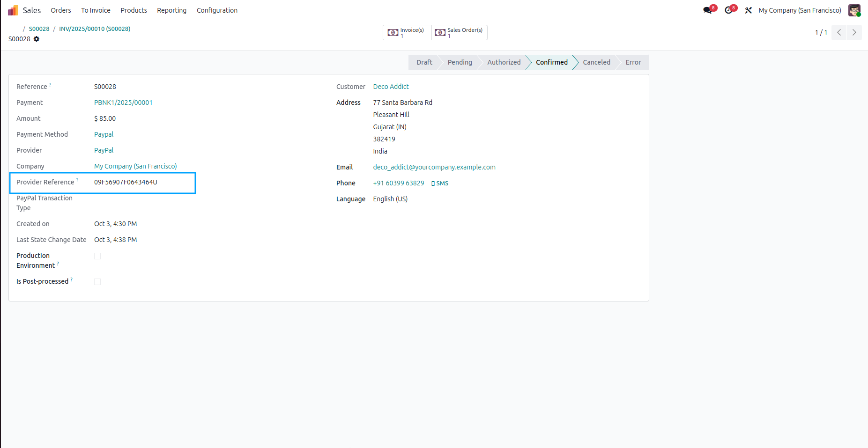
Task: Click the India country line
Action: (380, 151)
